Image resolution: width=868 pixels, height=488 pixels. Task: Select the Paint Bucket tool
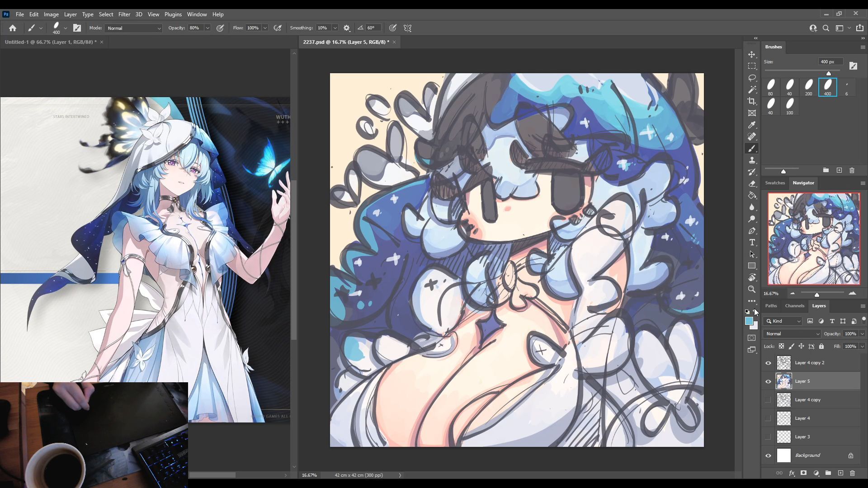(752, 195)
